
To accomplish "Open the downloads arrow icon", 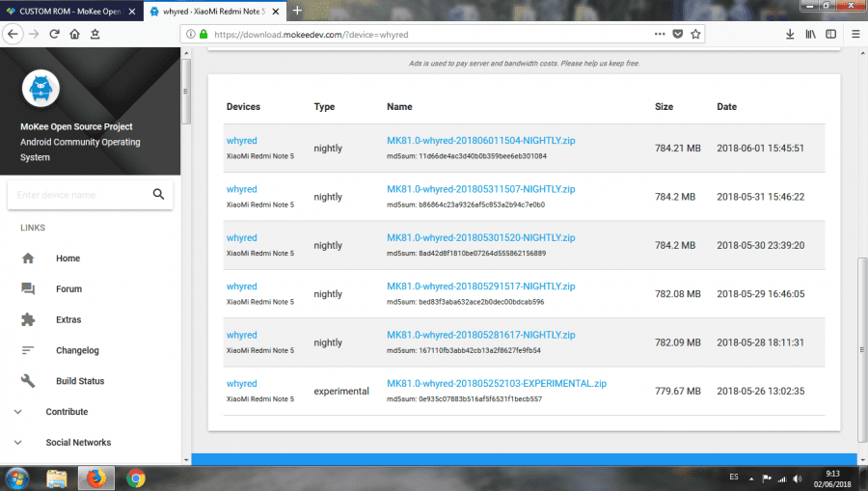I will 790,35.
